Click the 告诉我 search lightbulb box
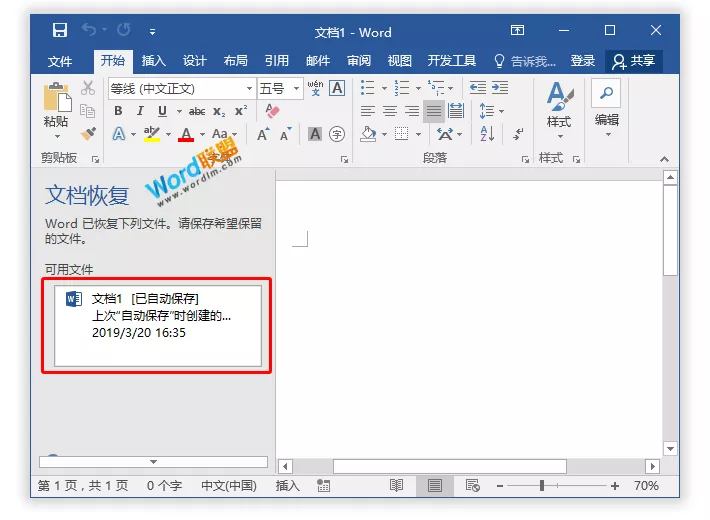This screenshot has width=710, height=520. tap(525, 61)
